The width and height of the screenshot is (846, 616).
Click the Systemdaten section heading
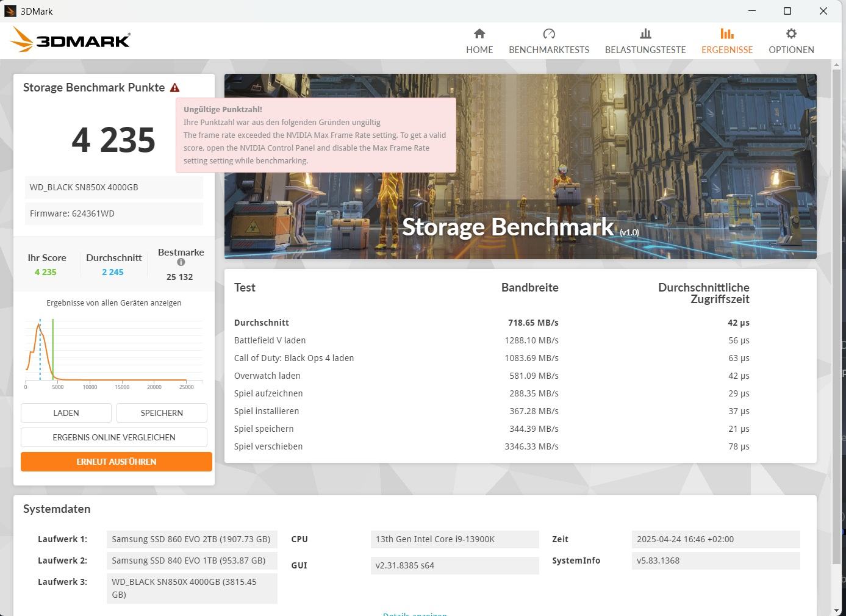(57, 509)
